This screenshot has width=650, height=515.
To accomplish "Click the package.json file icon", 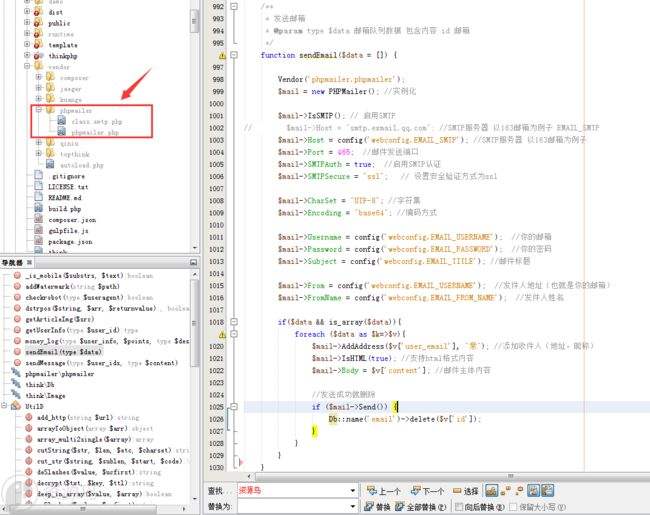I will (x=39, y=241).
